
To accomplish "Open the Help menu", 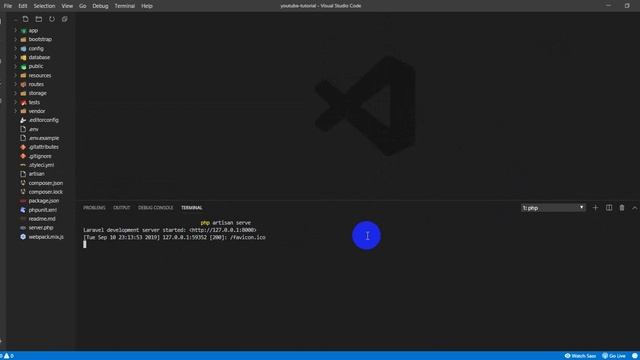I will click(x=147, y=6).
